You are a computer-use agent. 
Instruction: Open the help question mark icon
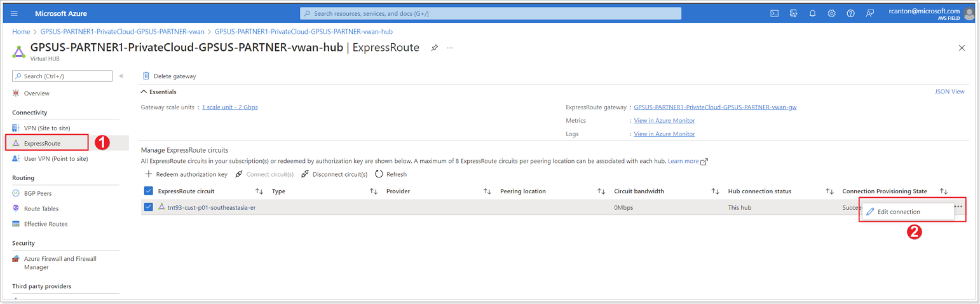850,13
